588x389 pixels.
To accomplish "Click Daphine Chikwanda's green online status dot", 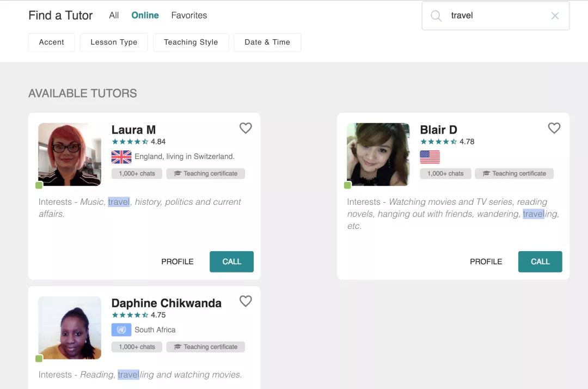I will (39, 358).
